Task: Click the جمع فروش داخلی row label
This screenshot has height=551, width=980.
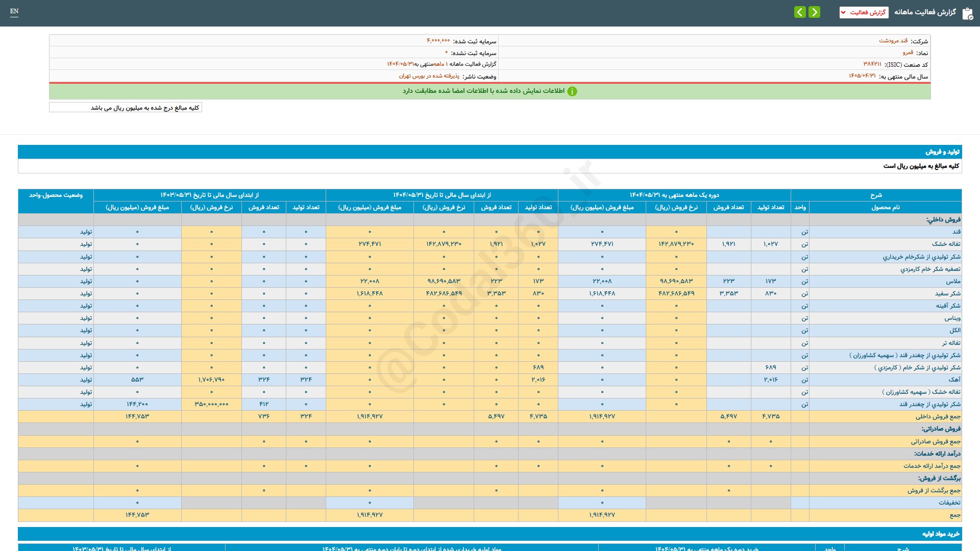Action: tap(938, 417)
